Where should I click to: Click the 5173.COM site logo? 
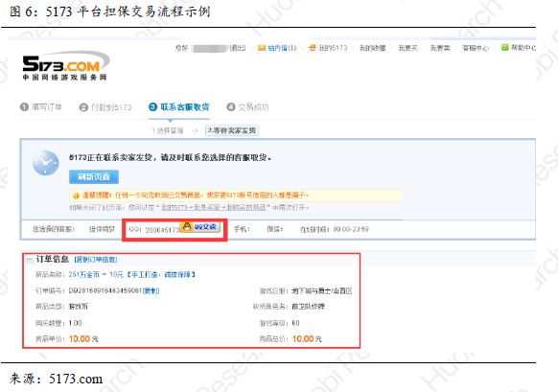click(x=66, y=66)
